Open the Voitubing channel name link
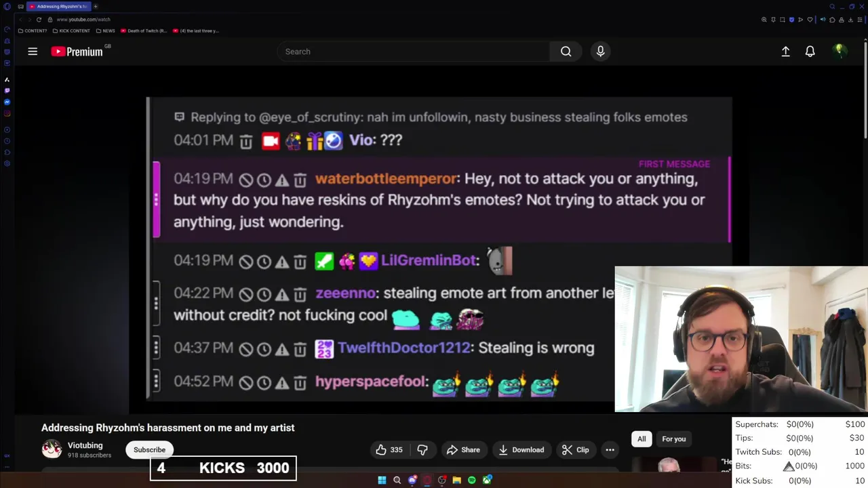868x488 pixels. [85, 445]
